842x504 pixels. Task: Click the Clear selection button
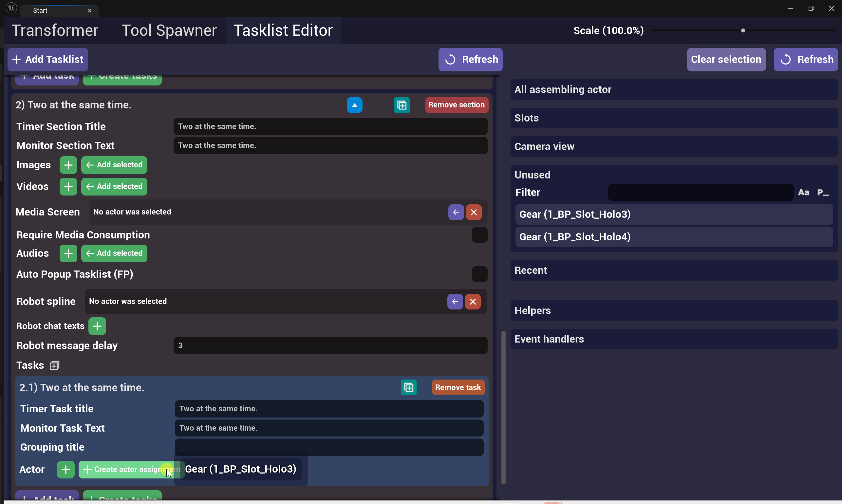(x=726, y=59)
